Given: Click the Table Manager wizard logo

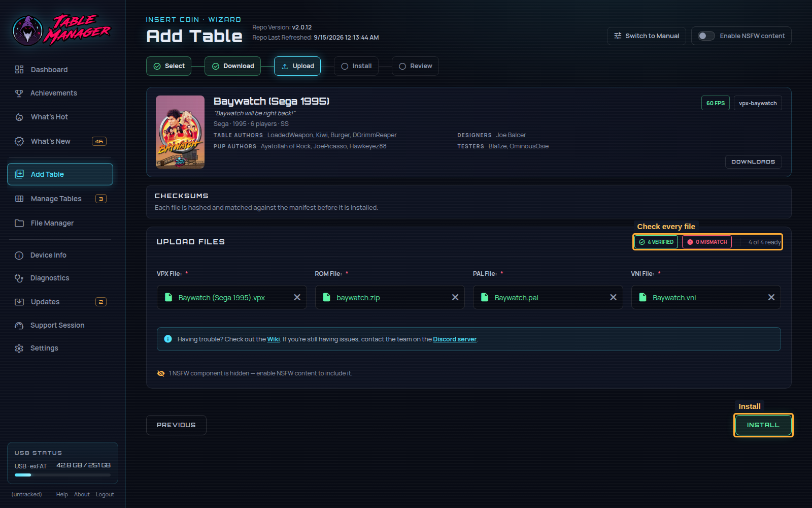Looking at the screenshot, I should (62, 29).
